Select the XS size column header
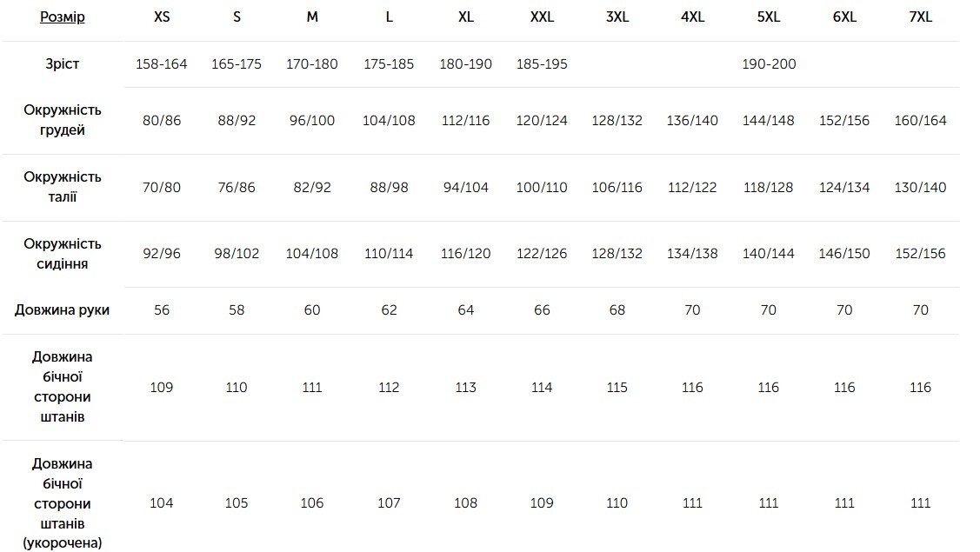This screenshot has width=980, height=552. (x=162, y=17)
